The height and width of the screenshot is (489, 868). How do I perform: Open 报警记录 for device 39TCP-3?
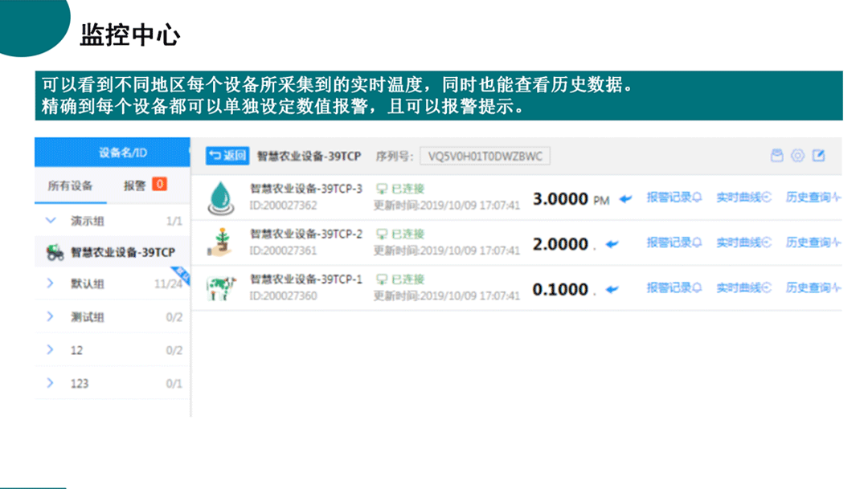point(674,198)
